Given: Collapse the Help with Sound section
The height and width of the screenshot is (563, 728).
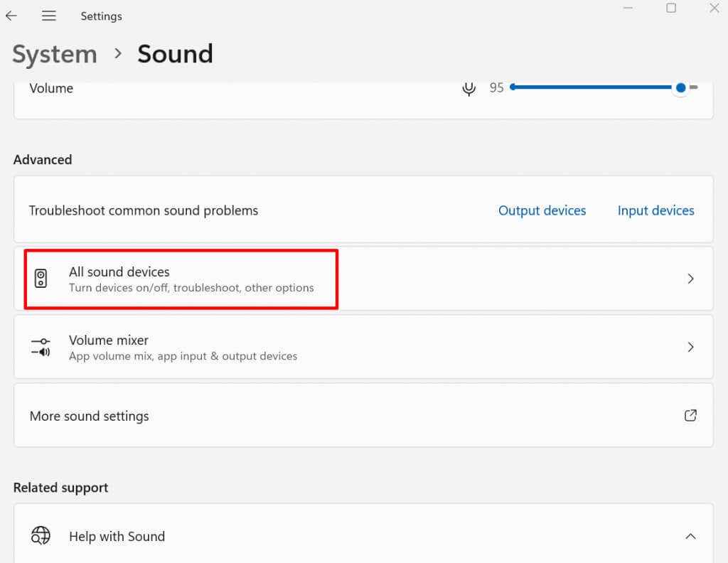Looking at the screenshot, I should (x=690, y=536).
